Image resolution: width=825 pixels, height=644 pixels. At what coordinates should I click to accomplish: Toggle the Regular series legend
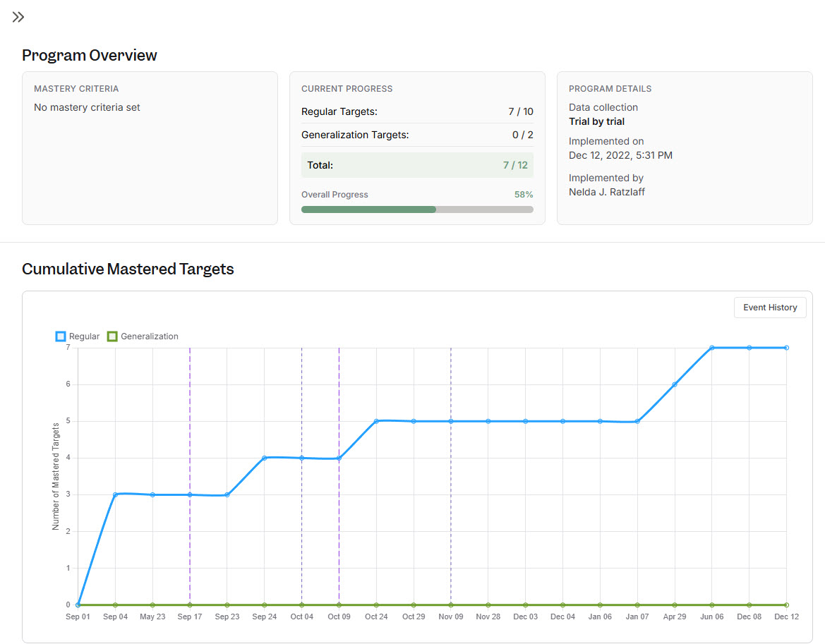[x=78, y=336]
